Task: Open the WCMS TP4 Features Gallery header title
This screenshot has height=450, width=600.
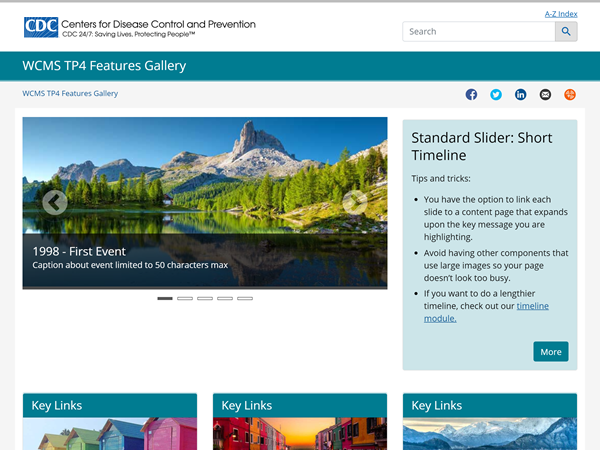Action: pos(104,65)
